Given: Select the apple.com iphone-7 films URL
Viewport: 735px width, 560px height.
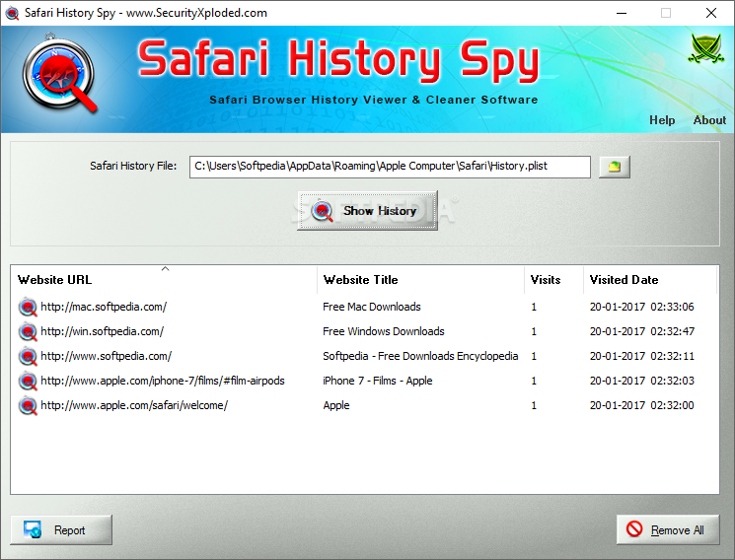Looking at the screenshot, I should (163, 381).
